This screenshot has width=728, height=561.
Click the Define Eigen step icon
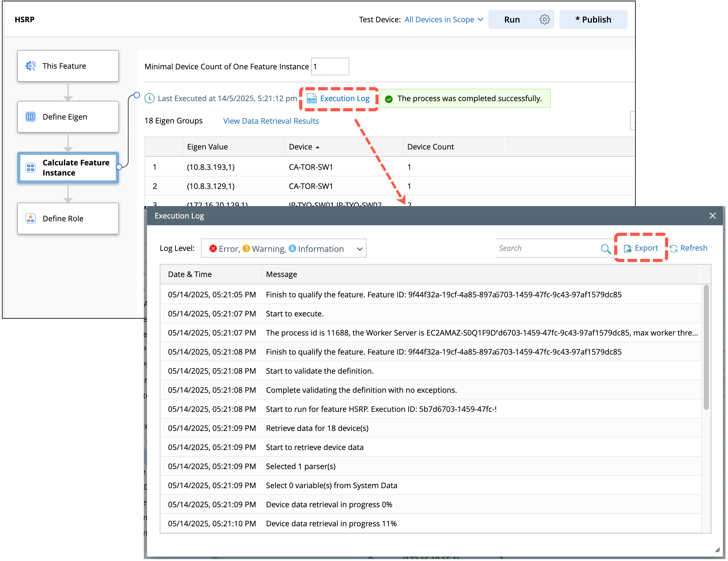[x=31, y=117]
